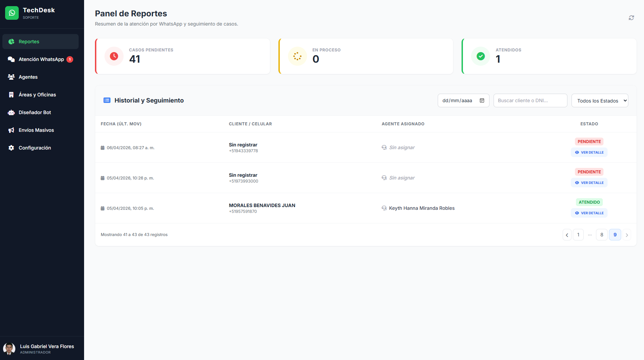
Task: Go to the previous page with the left chevron
Action: pos(567,235)
